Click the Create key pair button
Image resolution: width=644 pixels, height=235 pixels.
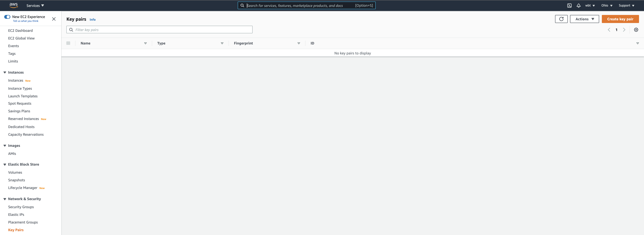620,19
